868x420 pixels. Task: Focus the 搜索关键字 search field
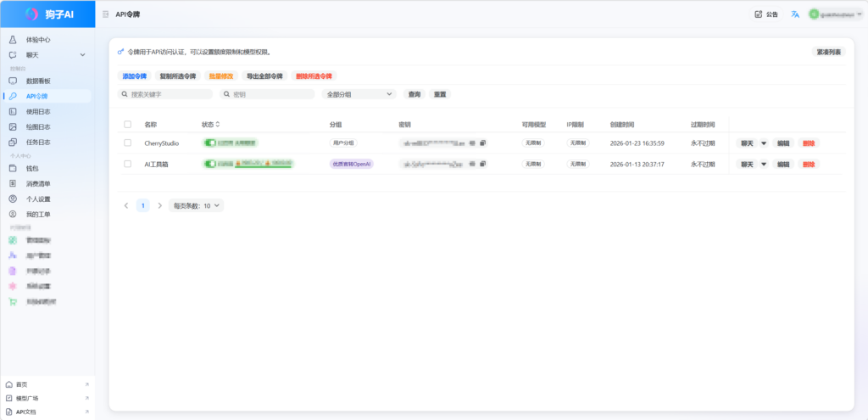[165, 94]
